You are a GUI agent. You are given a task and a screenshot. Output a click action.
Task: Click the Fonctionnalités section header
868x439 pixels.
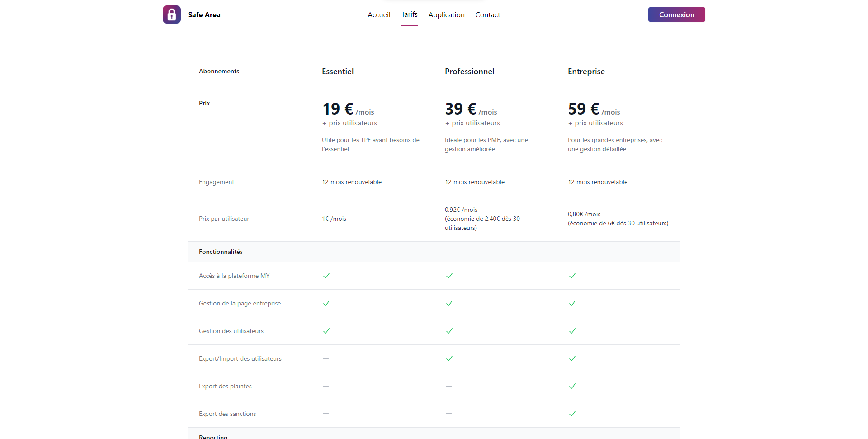pos(221,252)
